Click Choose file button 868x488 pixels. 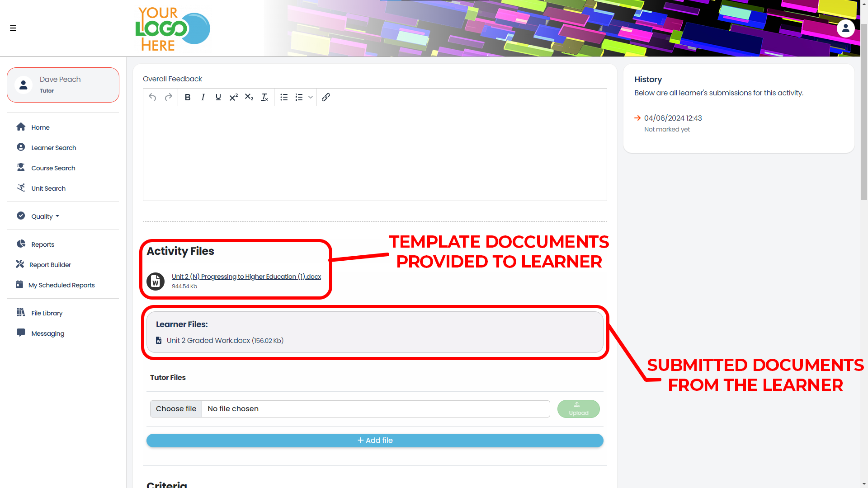[x=176, y=408]
